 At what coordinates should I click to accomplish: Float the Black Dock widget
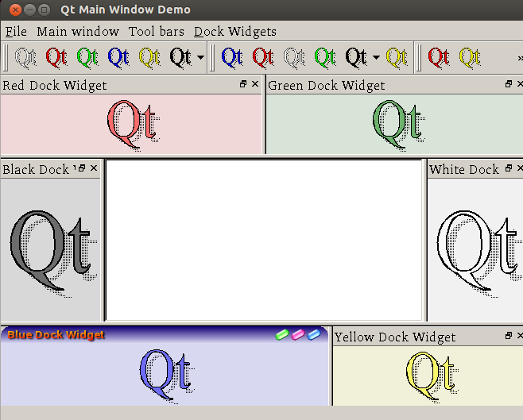coord(82,168)
